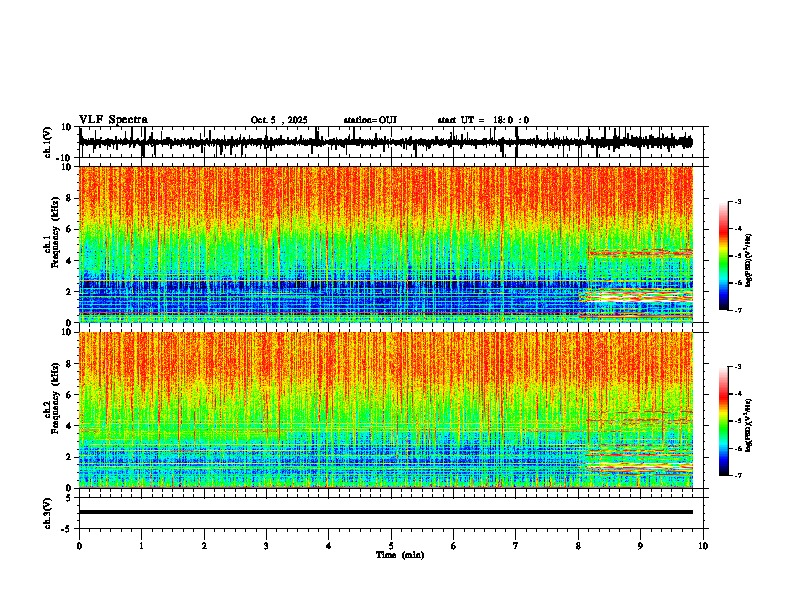The width and height of the screenshot is (792, 612).
Task: Click the time axis tick label "7"
Action: [x=516, y=546]
